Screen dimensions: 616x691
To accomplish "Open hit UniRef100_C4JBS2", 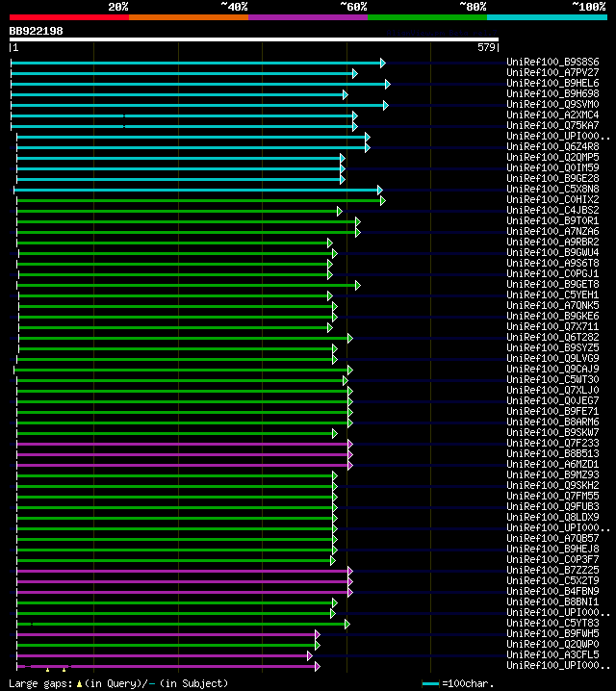I will click(x=552, y=210).
